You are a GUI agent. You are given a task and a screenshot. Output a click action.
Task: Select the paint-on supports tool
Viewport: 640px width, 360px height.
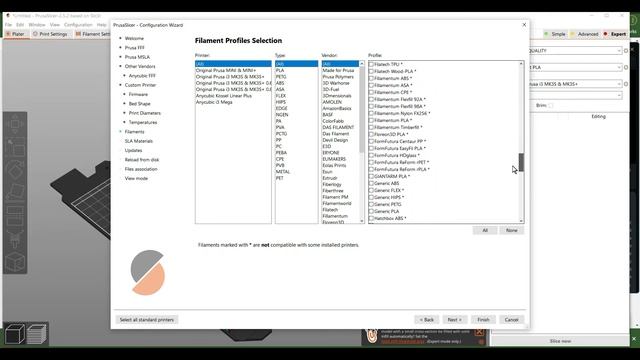tap(15, 239)
